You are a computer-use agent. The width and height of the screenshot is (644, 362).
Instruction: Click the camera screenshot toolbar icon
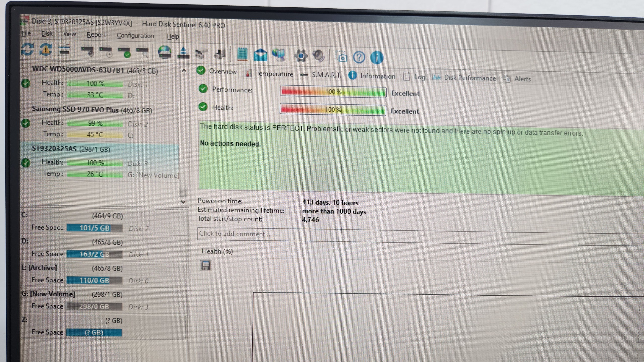341,57
